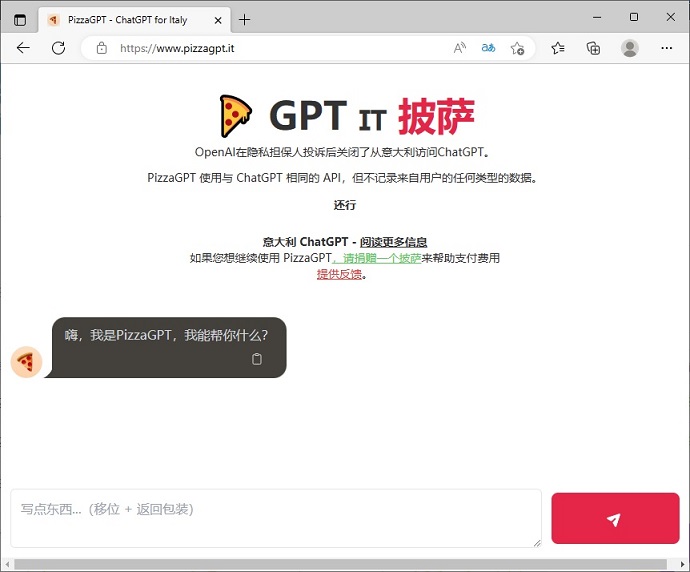
Task: Click the horizontal scrollbar track
Action: pos(340,565)
